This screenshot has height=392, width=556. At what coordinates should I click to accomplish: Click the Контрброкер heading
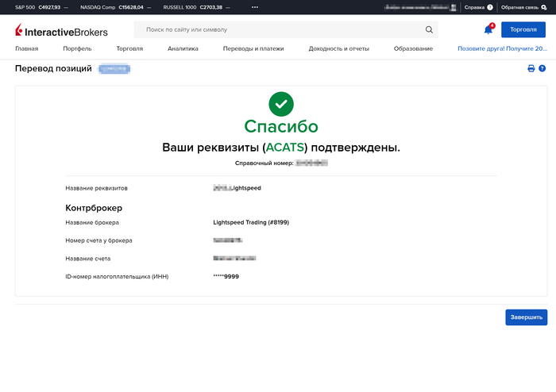click(94, 208)
